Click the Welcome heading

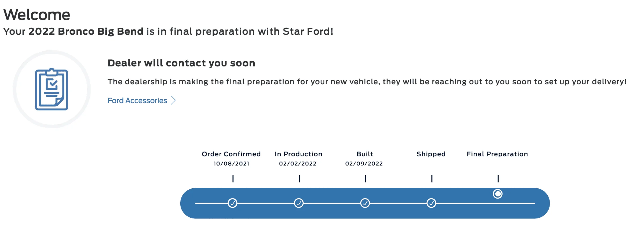click(37, 15)
